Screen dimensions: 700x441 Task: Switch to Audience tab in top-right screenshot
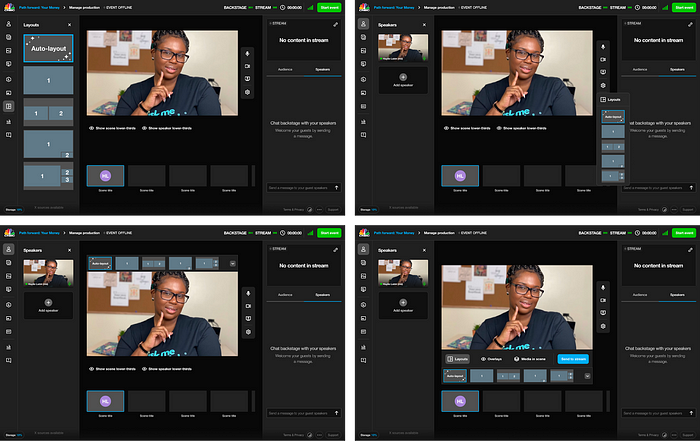click(x=640, y=70)
